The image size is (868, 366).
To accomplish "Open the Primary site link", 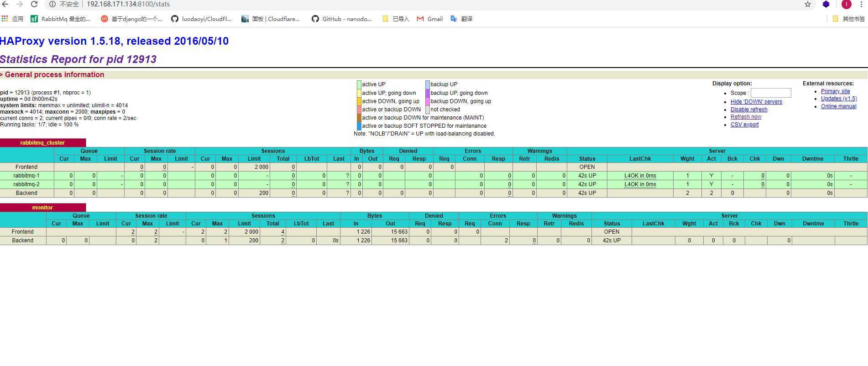I will (835, 91).
